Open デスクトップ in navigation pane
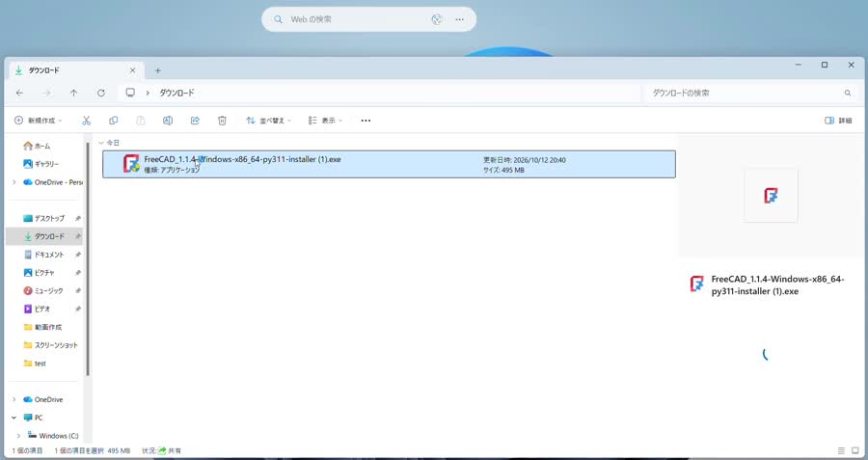The image size is (868, 460). (43, 218)
